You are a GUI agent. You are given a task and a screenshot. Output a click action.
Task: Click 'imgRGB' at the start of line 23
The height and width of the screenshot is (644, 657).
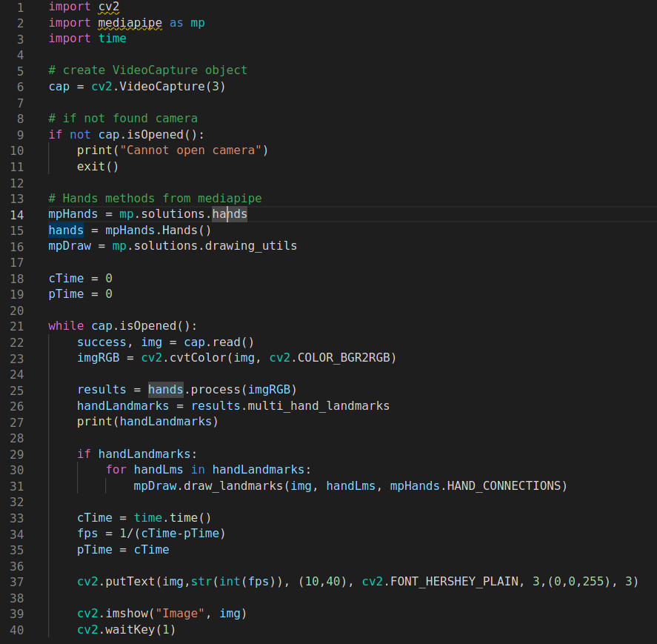point(99,358)
